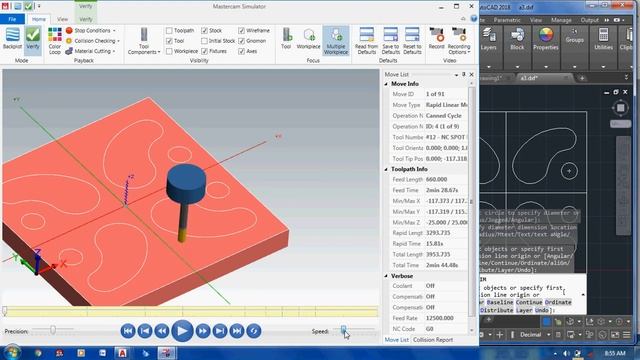Screen dimensions: 640x360
Task: Toggle Workpiece visibility checkbox
Action: pos(169,51)
